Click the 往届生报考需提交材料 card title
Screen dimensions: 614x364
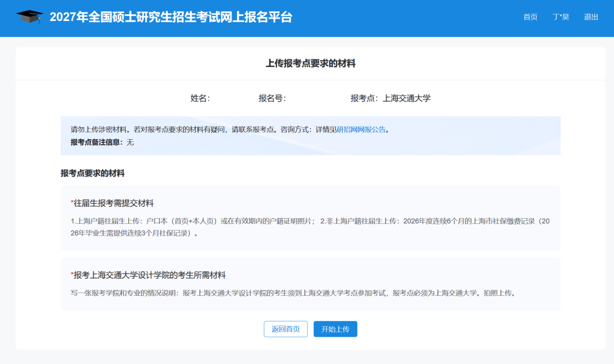tap(112, 203)
